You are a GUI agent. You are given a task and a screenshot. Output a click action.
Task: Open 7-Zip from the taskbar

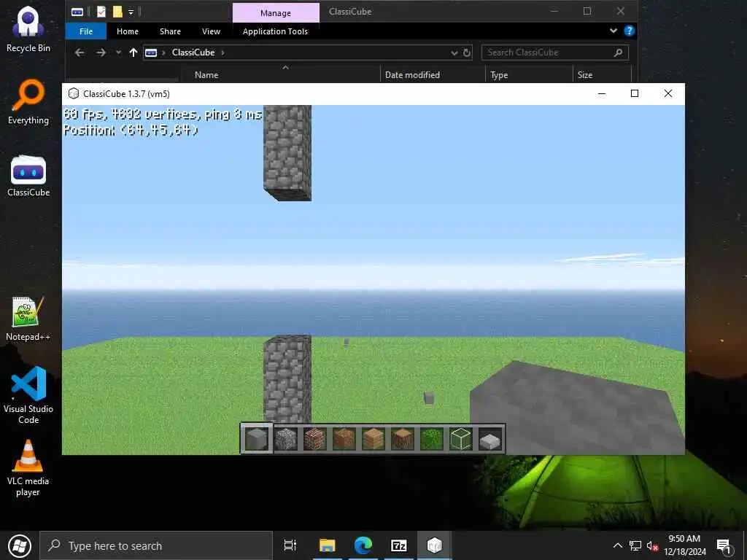click(399, 545)
